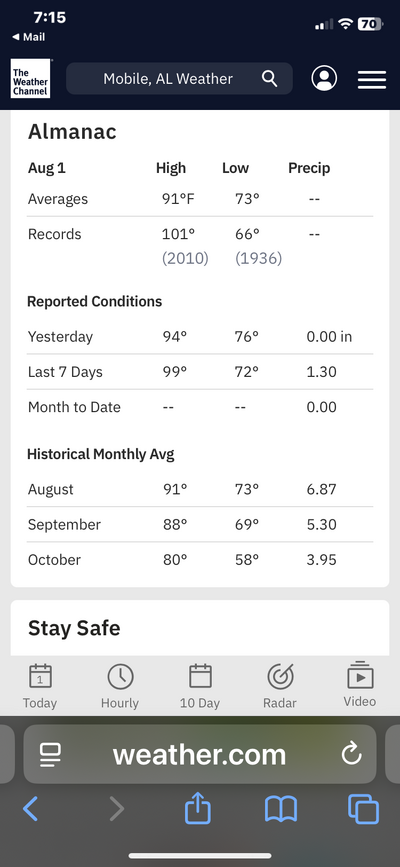Switch to the Hourly forecast tab
Viewport: 400px width, 867px height.
(x=120, y=686)
